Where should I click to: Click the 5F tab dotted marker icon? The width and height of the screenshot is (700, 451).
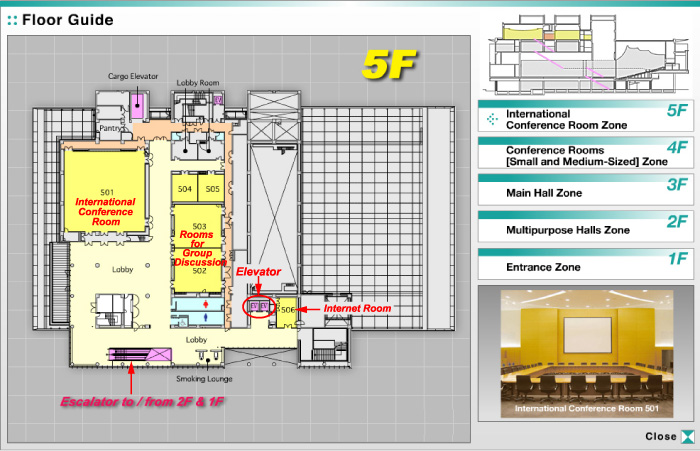coord(492,119)
